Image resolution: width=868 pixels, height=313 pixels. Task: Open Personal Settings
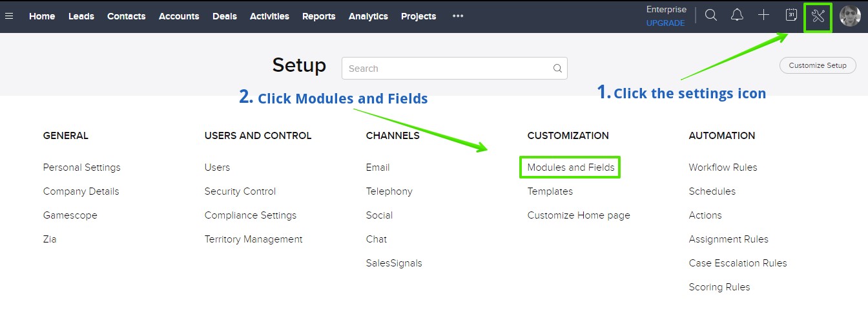[x=82, y=167]
